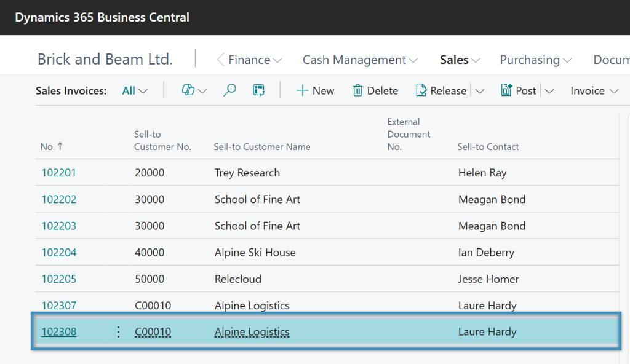Image resolution: width=630 pixels, height=364 pixels.
Task: Select customer number 30000 in row 102202
Action: [x=150, y=199]
